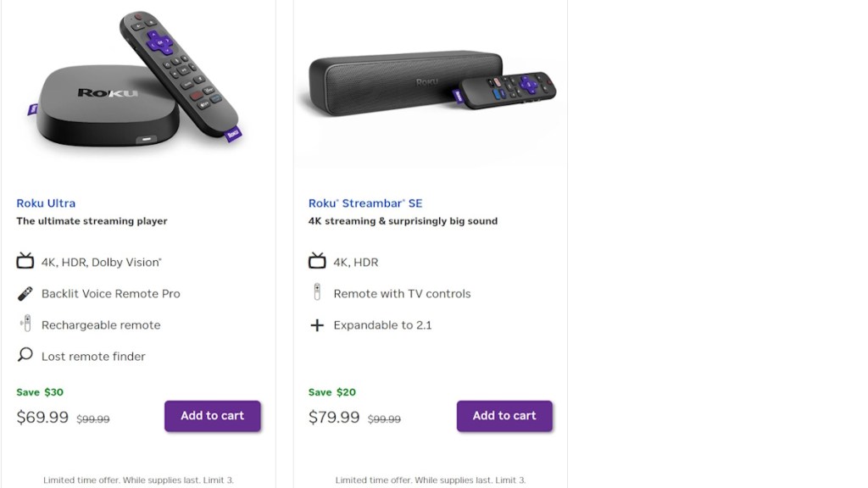
Task: Open the Roku Ultra product link
Action: [45, 202]
